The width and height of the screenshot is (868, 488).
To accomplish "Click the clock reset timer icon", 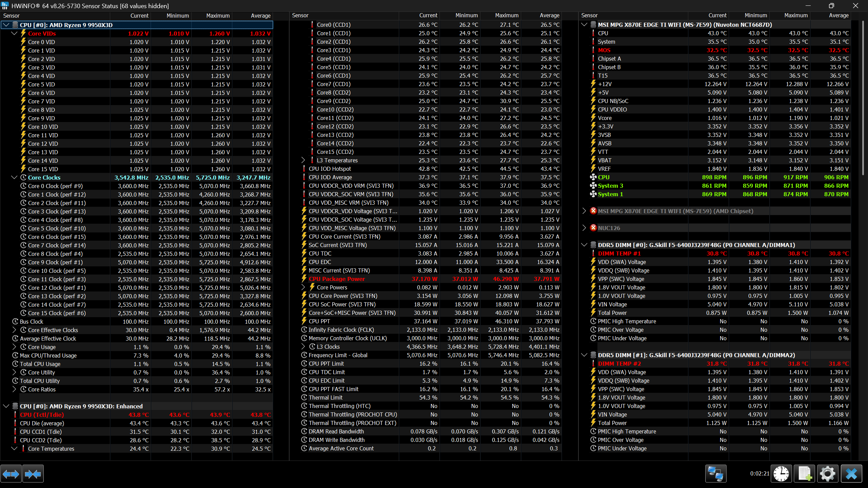I will (781, 473).
